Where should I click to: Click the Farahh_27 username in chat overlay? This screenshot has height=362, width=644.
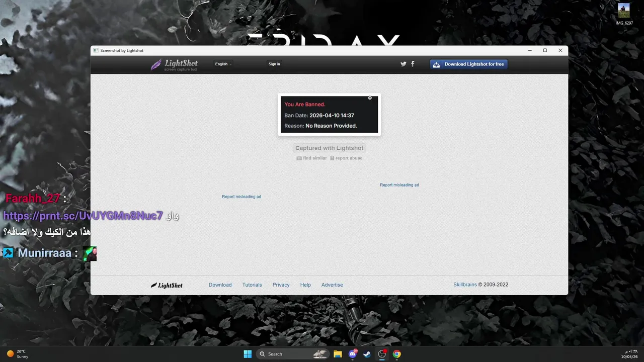coord(33,198)
